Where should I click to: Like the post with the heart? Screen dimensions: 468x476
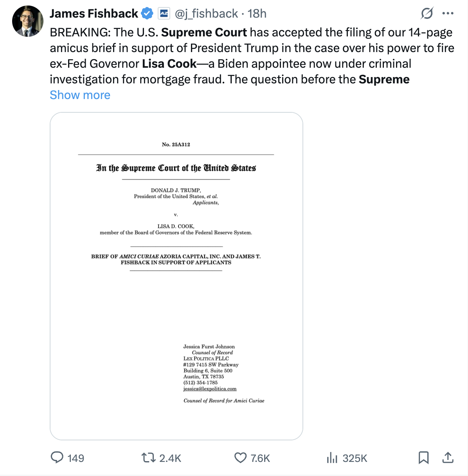[x=240, y=458]
